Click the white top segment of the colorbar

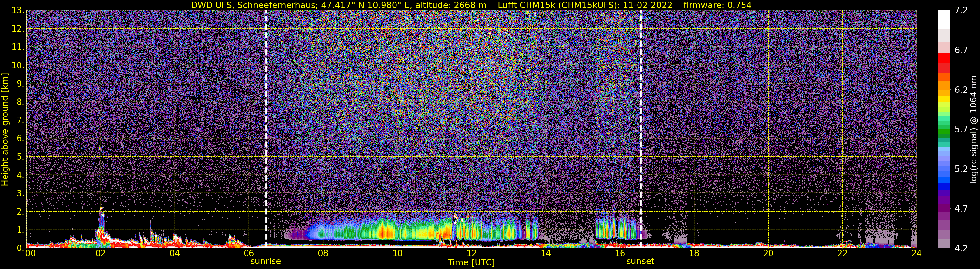(944, 19)
